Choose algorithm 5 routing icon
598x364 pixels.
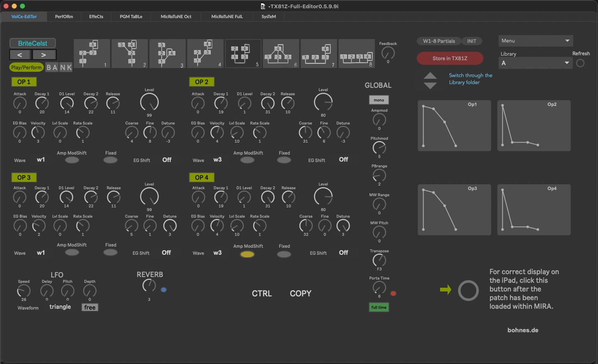point(243,54)
